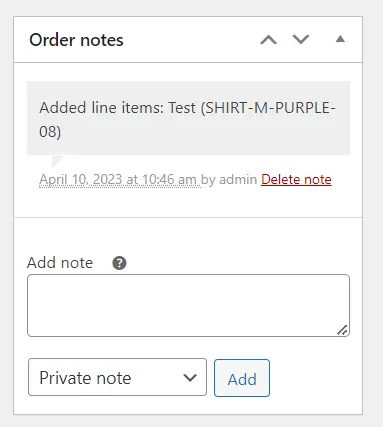
Task: Click the SHIRT-M-PURPLE- SKU text in note
Action: point(268,108)
